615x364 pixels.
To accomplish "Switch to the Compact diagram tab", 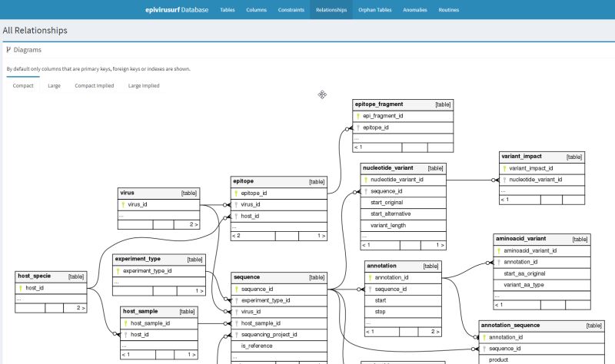I will click(23, 85).
